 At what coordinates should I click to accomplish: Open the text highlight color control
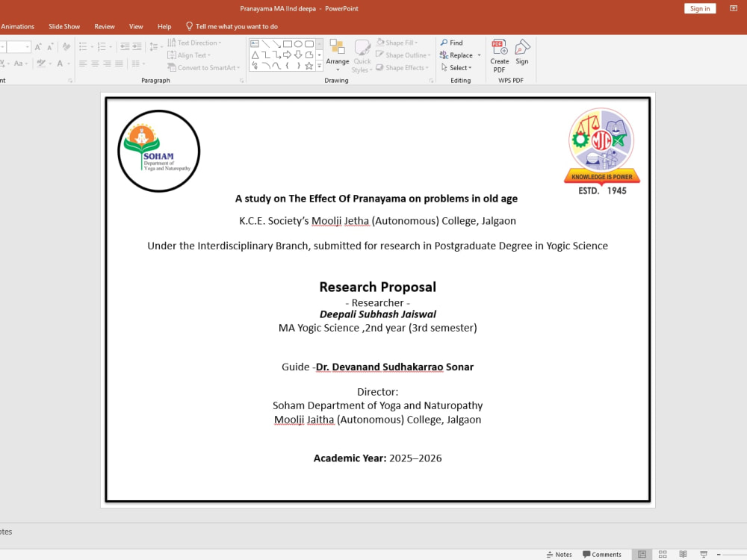click(44, 63)
